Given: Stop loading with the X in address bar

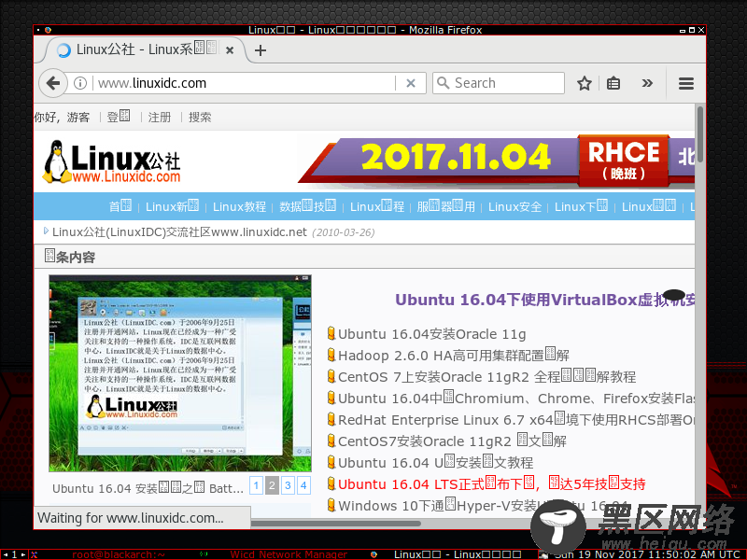Looking at the screenshot, I should pos(411,83).
